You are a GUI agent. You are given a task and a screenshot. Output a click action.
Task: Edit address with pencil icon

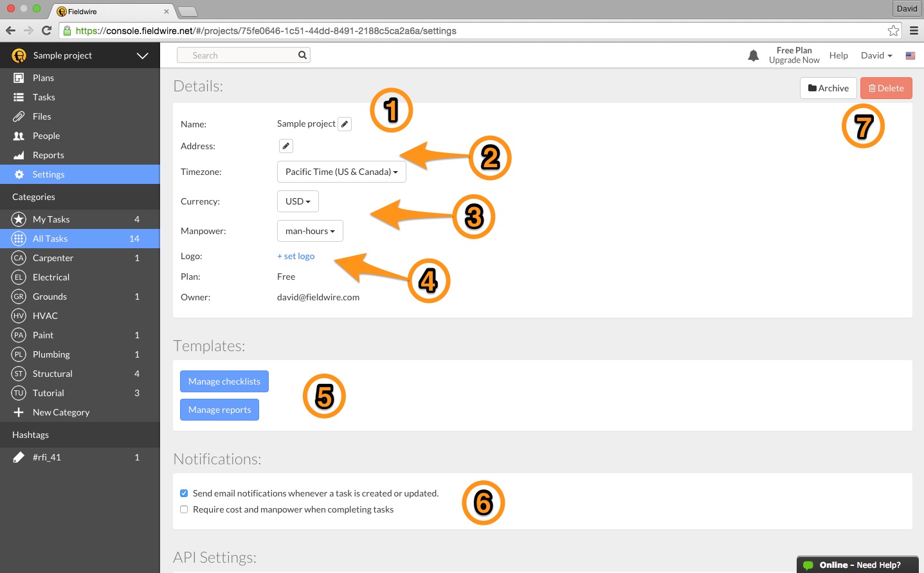(286, 146)
